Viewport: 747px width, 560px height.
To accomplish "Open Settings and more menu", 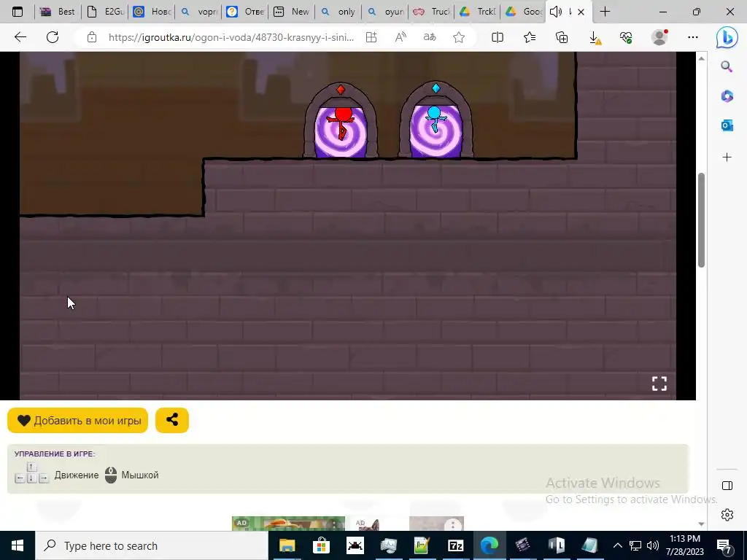I will tap(693, 37).
